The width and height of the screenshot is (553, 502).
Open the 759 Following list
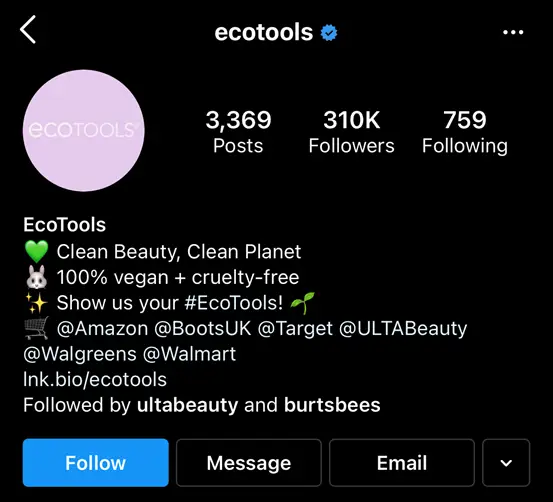pyautogui.click(x=465, y=132)
